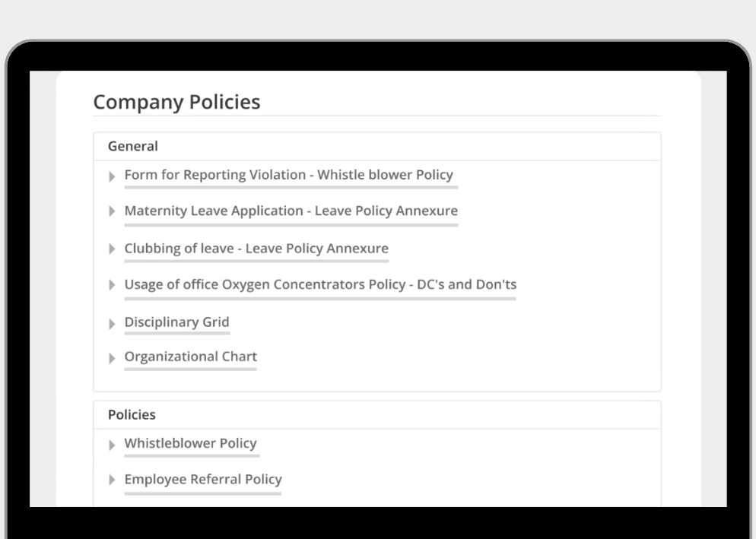Viewport: 756px width, 539px height.
Task: Expand the Form for Reporting Violation arrow
Action: [112, 176]
